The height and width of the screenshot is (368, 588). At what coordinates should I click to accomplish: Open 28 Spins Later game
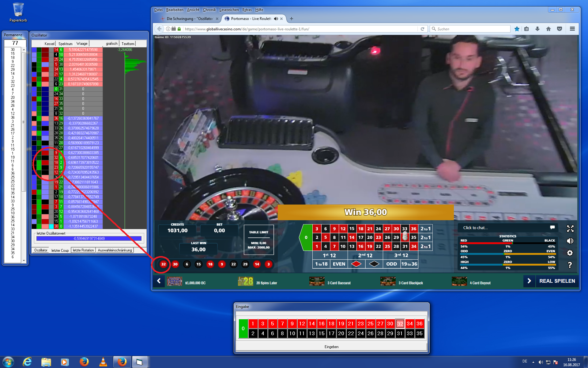pyautogui.click(x=258, y=281)
